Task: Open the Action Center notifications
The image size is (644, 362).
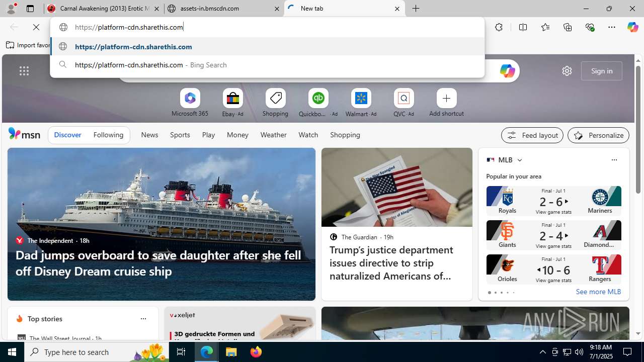Action: [x=628, y=352]
